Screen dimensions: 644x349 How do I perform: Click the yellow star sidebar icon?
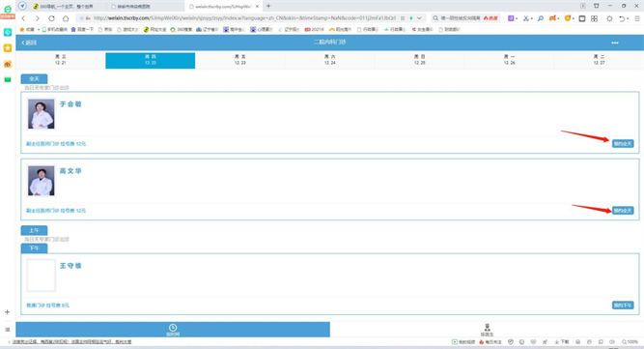[8, 48]
